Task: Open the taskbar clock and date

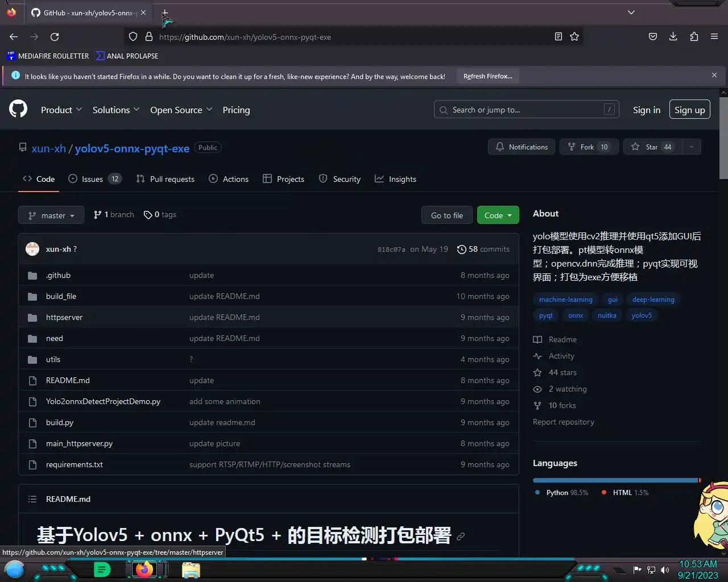Action: coord(698,569)
